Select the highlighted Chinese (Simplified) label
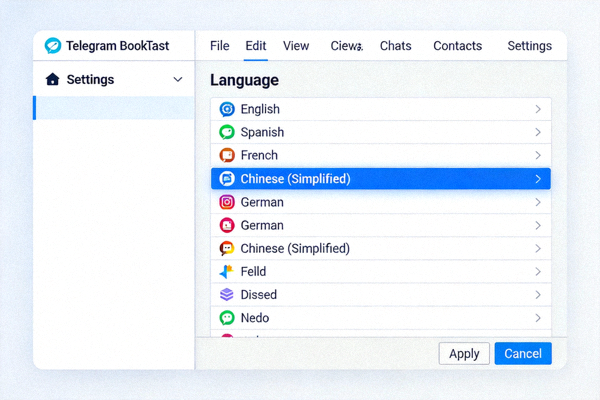This screenshot has width=600, height=400. pos(295,179)
